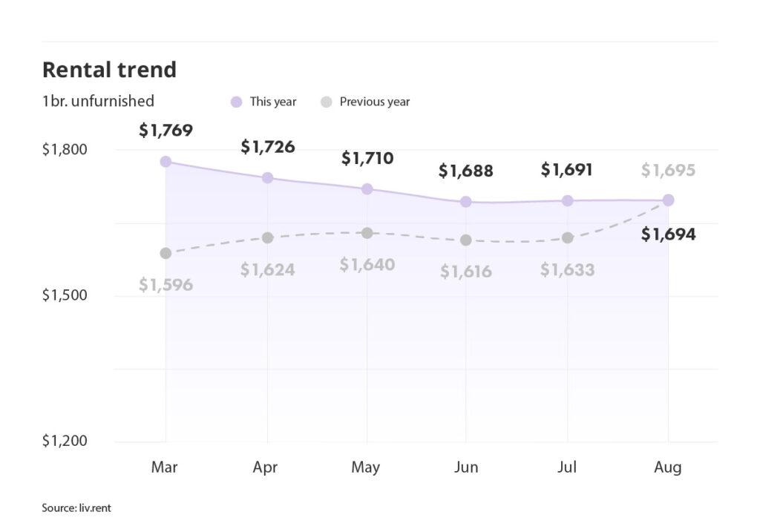Screen dimensions: 760x532
Task: Select the July this-year data point
Action: (x=567, y=200)
